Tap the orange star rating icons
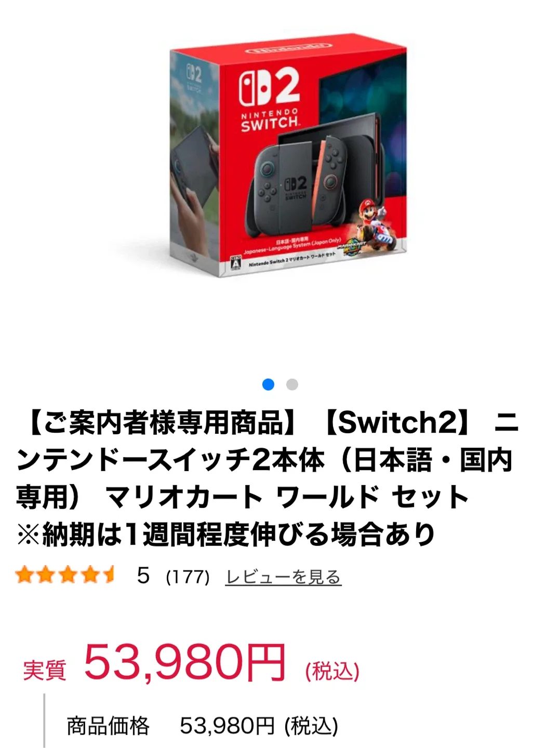The height and width of the screenshot is (748, 560). (65, 575)
